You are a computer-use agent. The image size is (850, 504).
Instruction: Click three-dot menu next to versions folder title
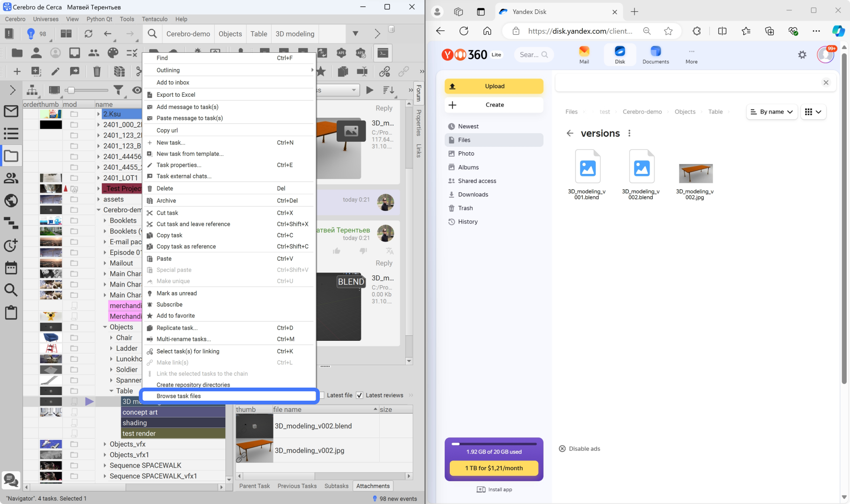(x=629, y=133)
